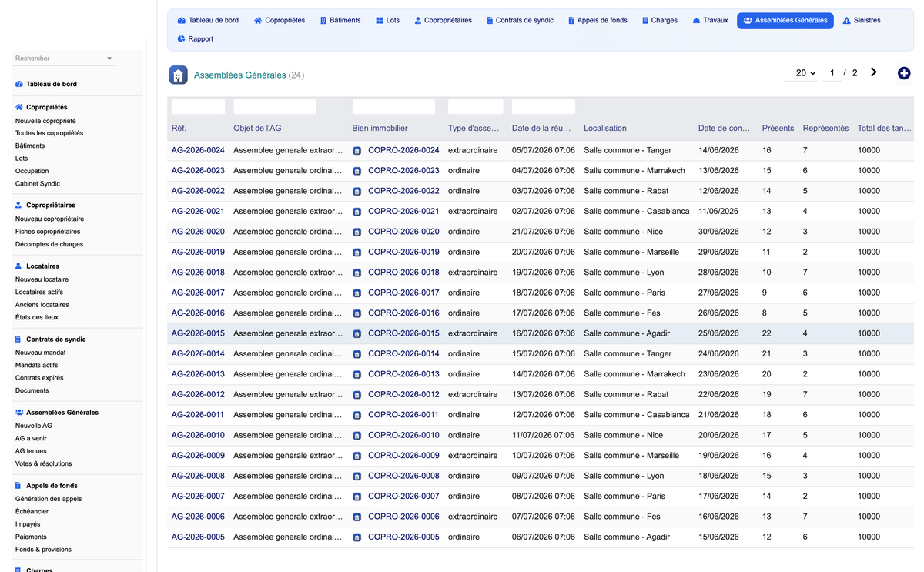Open Fonds & provisions sidebar link

43,550
